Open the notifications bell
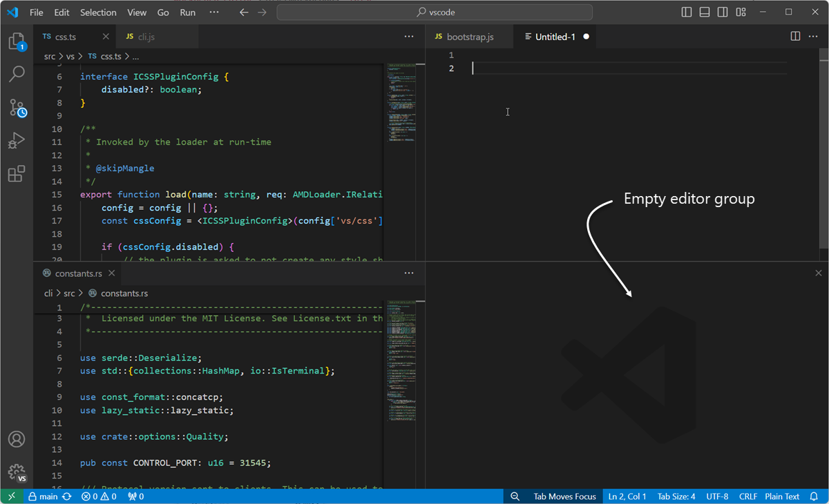The image size is (829, 504). coord(815,496)
